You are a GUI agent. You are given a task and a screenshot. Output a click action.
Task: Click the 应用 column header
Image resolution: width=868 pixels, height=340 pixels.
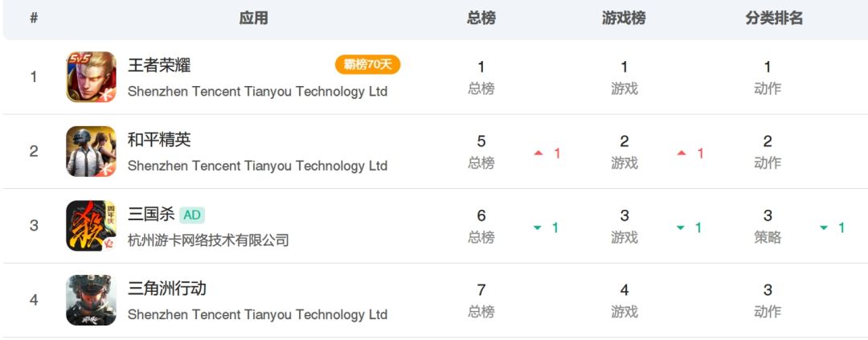(x=253, y=18)
